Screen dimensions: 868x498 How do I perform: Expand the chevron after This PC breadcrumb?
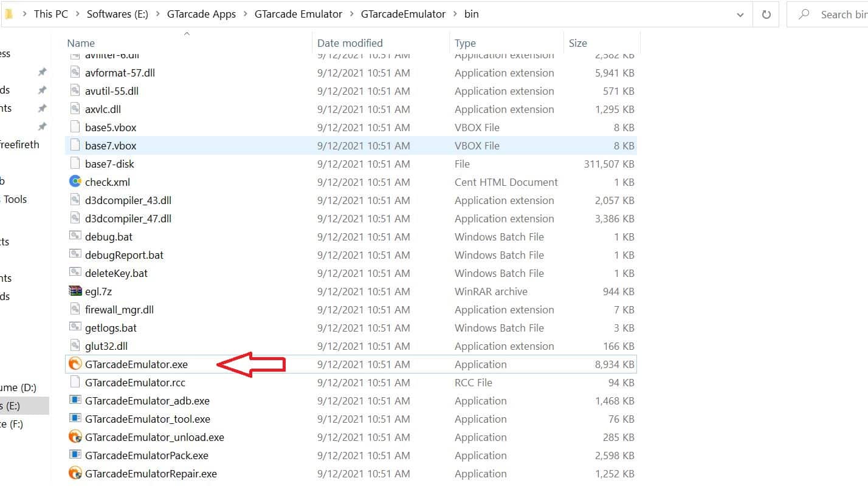click(x=77, y=14)
